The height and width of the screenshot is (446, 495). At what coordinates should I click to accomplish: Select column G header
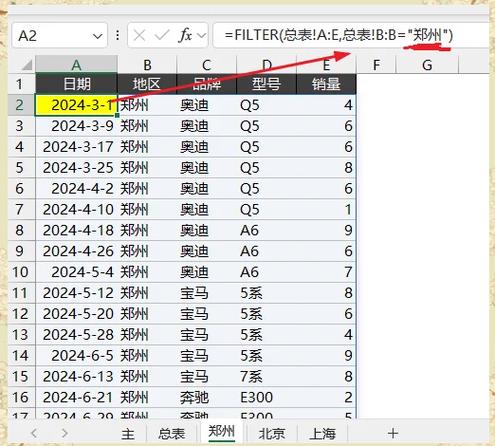click(427, 65)
